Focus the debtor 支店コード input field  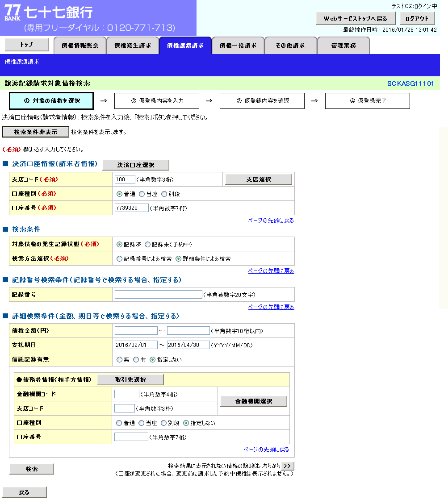pyautogui.click(x=125, y=408)
